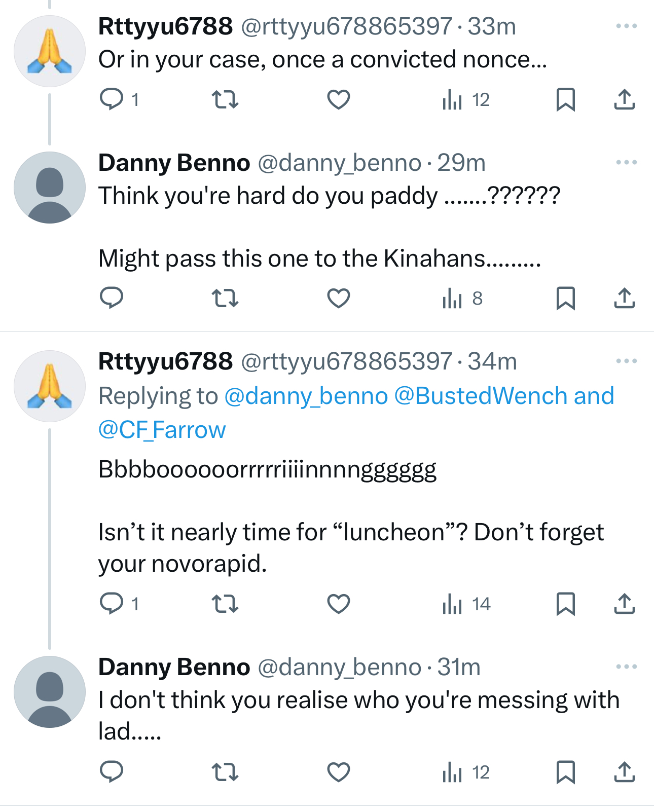Open the @CF_Farrow mention link
Viewport: 654px width, 812px height.
pos(162,430)
